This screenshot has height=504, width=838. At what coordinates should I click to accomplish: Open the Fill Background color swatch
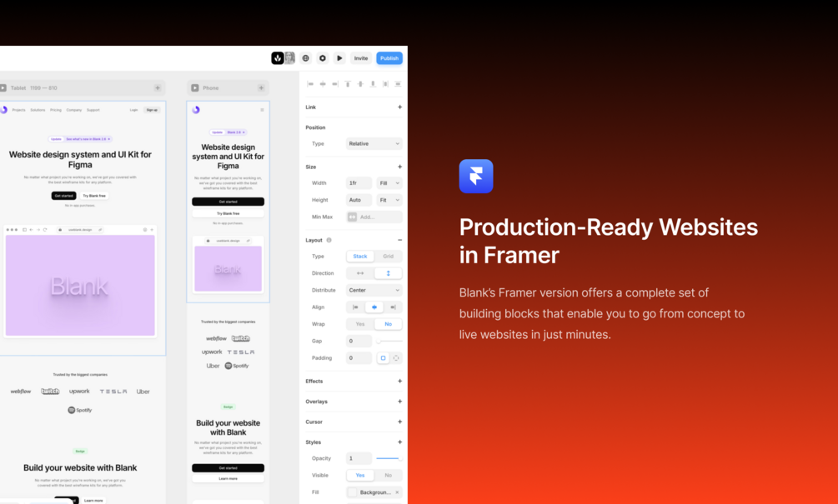[x=352, y=492]
